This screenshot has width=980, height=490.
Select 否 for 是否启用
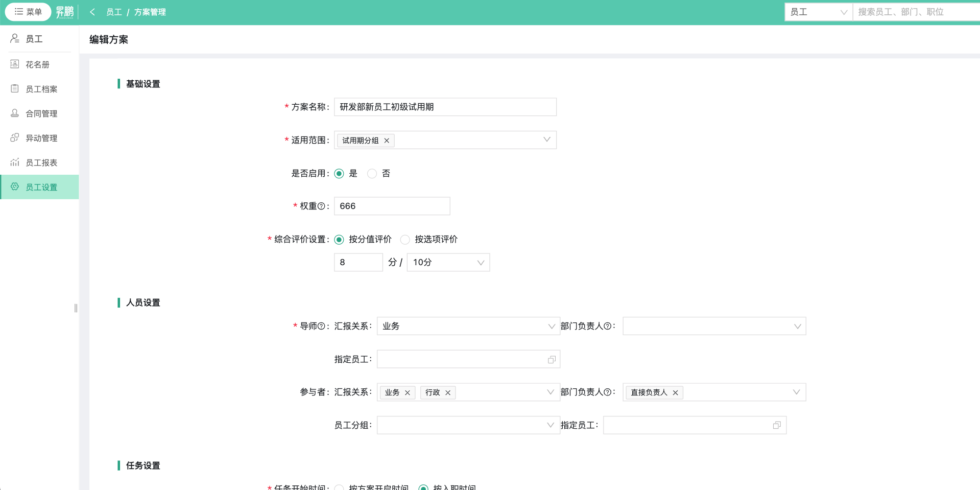tap(372, 173)
